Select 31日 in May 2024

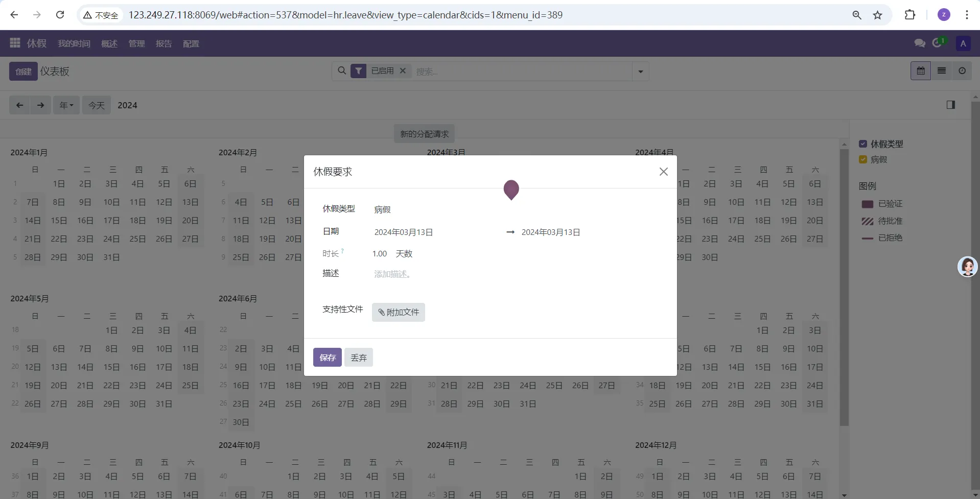(x=164, y=404)
